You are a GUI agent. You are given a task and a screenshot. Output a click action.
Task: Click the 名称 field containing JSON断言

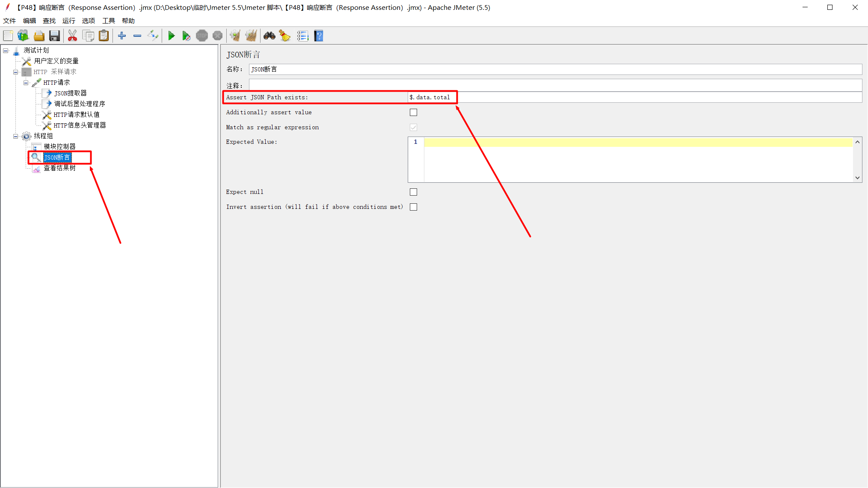(x=555, y=69)
